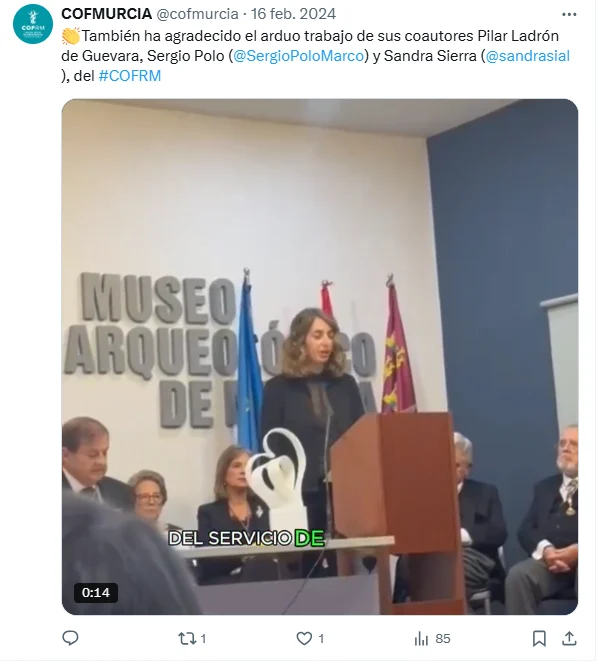Open the @cofmurcia handle
Image resolution: width=596 pixels, height=661 pixels.
[x=198, y=14]
